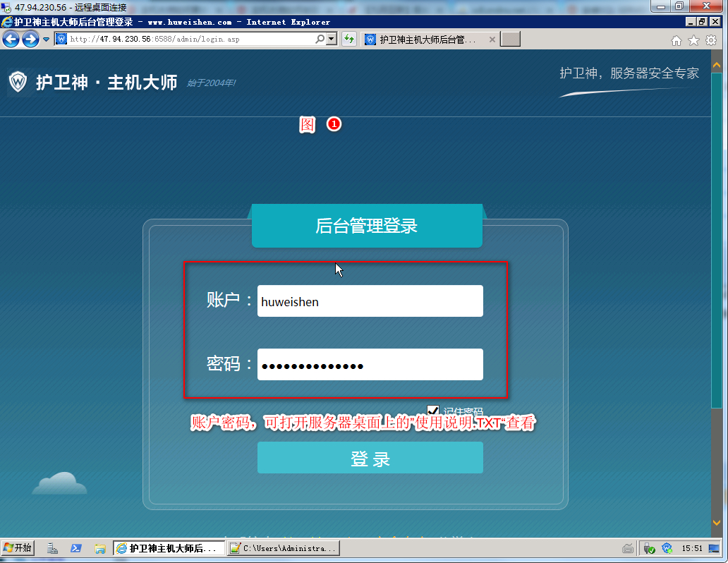Viewport: 728px width, 563px height.
Task: Click the Huweishen tray icon
Action: [667, 548]
